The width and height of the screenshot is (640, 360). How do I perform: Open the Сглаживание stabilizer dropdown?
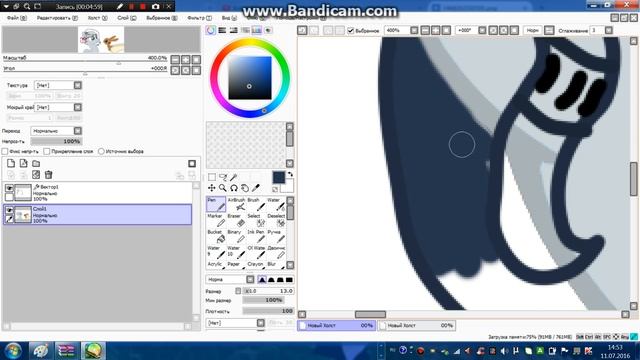click(609, 31)
